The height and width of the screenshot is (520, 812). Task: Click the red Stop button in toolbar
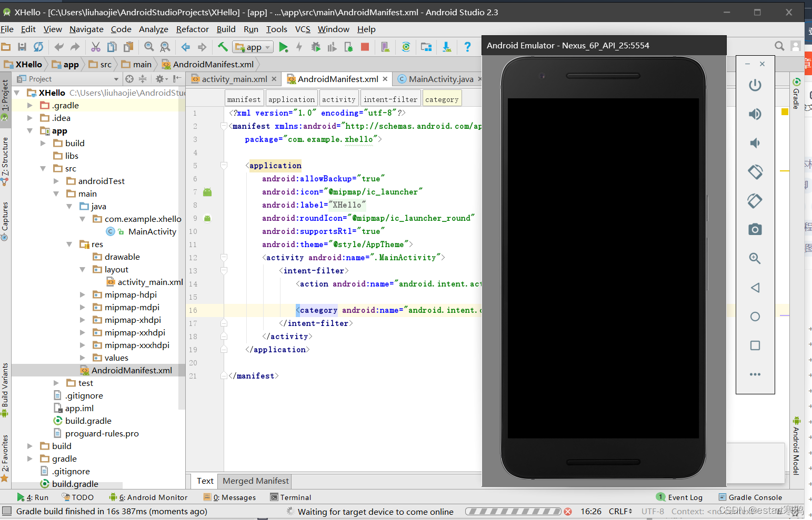[365, 47]
